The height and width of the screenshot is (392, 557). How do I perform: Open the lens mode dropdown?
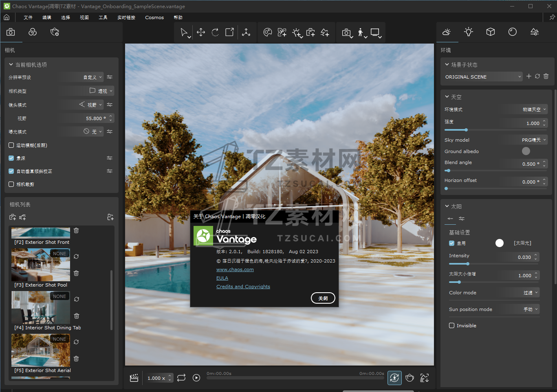[x=83, y=105]
